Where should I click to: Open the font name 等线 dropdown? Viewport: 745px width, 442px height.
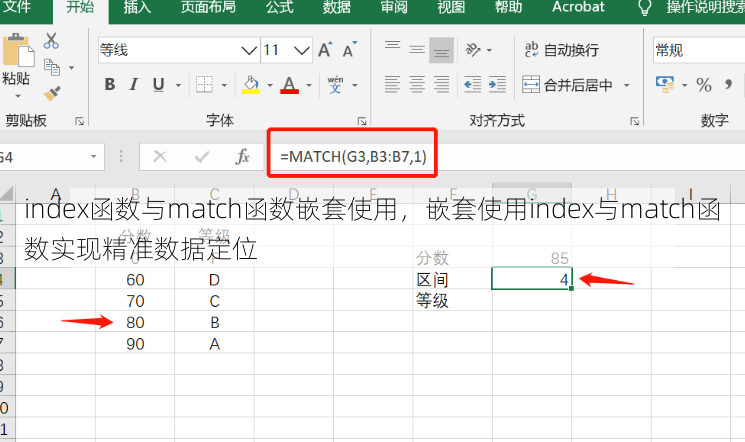point(249,50)
